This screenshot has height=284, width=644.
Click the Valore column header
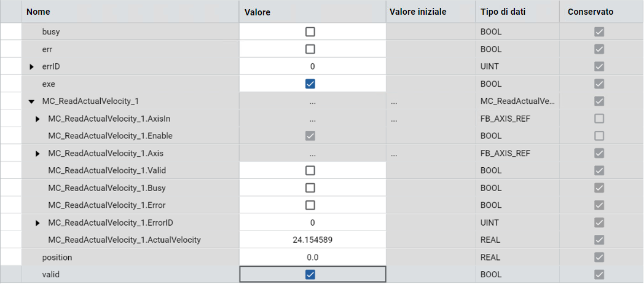257,12
